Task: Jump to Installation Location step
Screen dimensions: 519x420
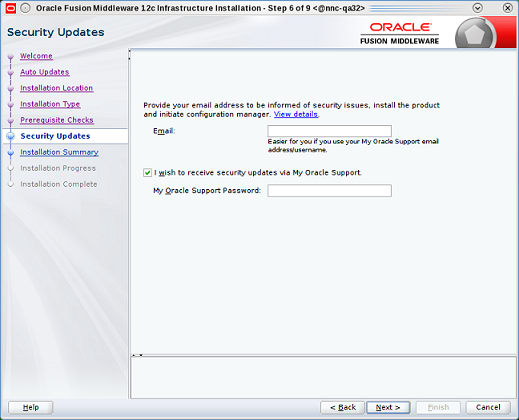Action: 57,88
